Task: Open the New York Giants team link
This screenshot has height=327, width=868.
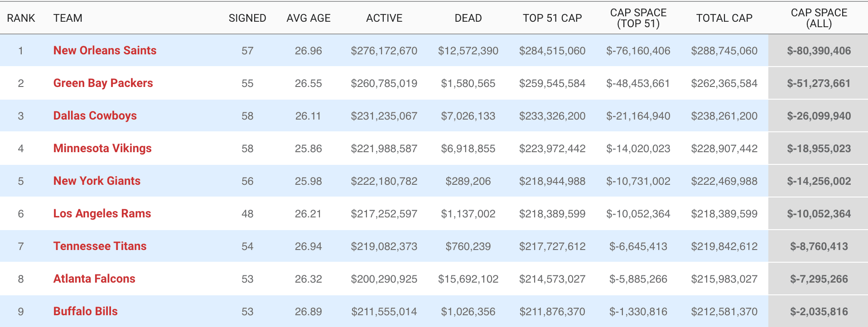Action: (97, 181)
